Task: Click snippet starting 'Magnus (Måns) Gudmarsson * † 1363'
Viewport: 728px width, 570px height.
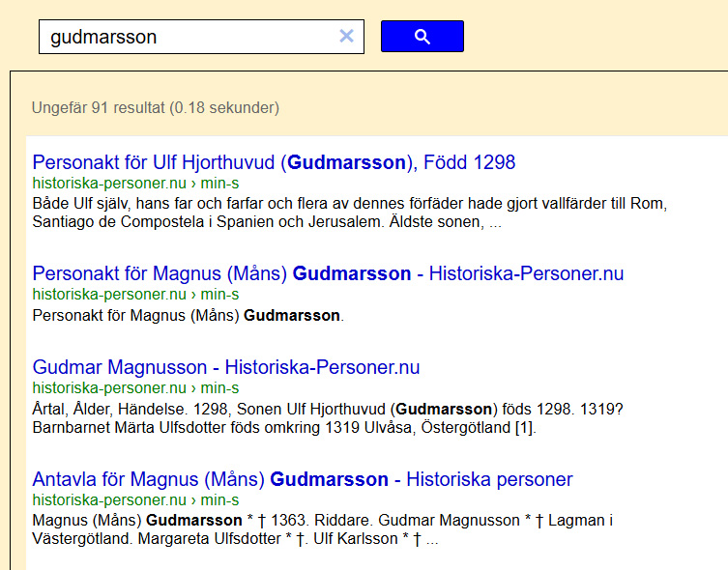Action: tap(323, 529)
